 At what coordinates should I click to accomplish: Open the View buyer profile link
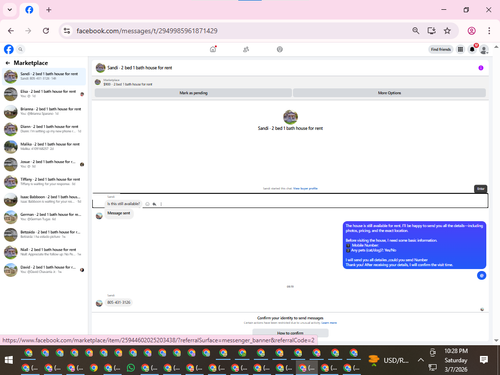tap(305, 189)
